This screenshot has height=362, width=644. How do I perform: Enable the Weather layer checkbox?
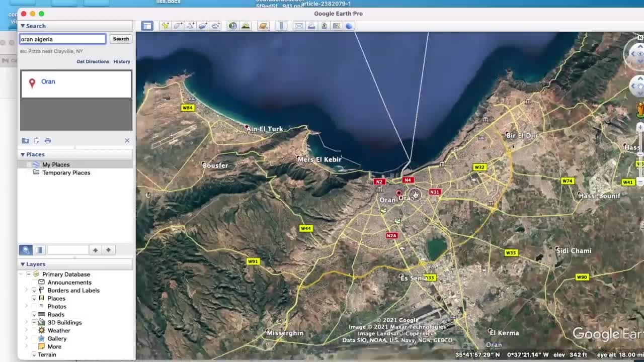pyautogui.click(x=34, y=330)
